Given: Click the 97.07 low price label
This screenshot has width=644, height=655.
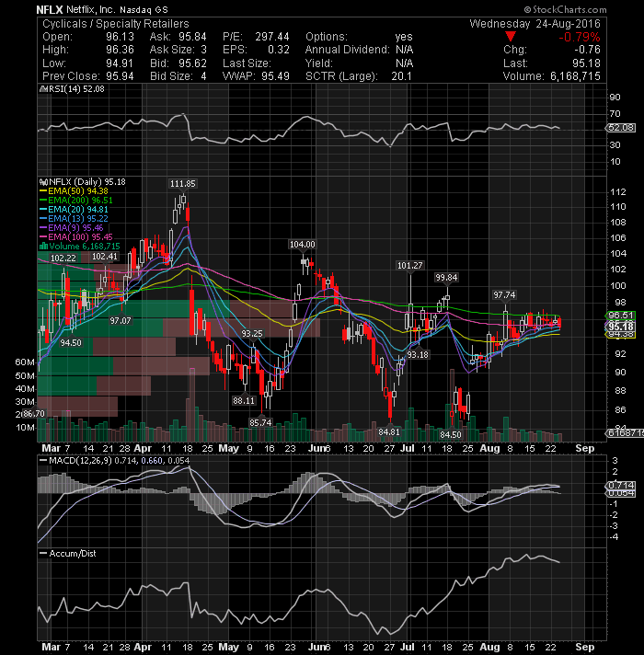Looking at the screenshot, I should click(121, 321).
